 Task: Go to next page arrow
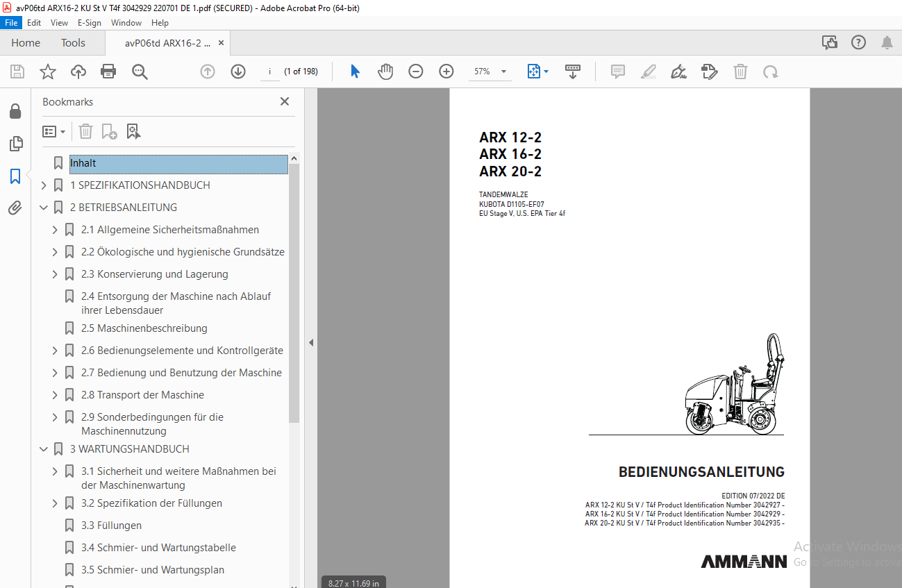[238, 72]
